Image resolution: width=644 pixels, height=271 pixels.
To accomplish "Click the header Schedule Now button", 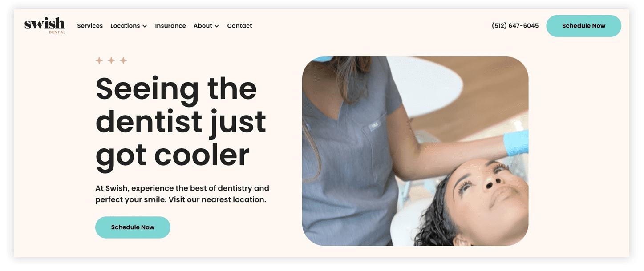I will pyautogui.click(x=583, y=26).
